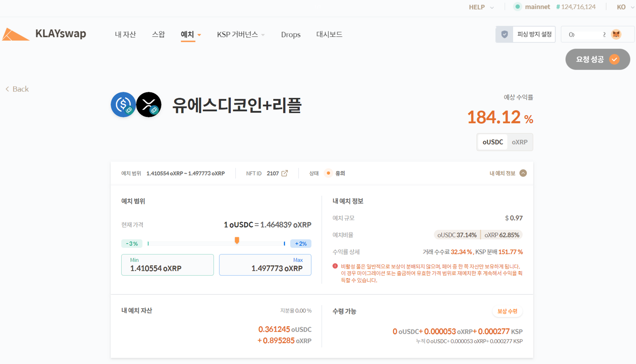The width and height of the screenshot is (636, 364).
Task: Click the KLAYswap orange logo
Action: [15, 35]
